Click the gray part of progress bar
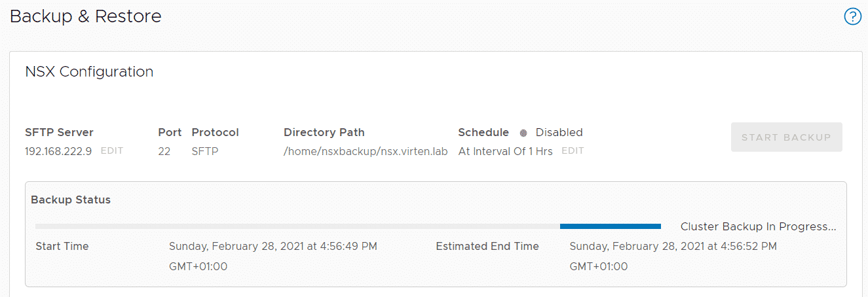868x297 pixels. [297, 226]
